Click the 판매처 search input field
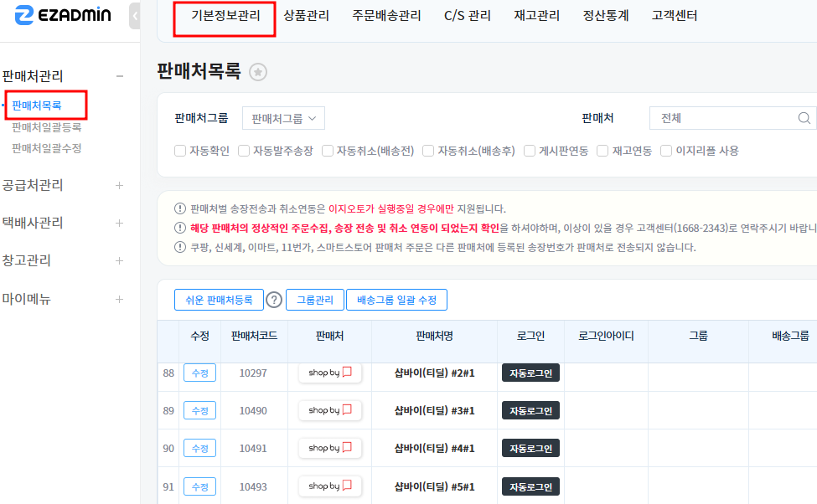 click(x=725, y=118)
